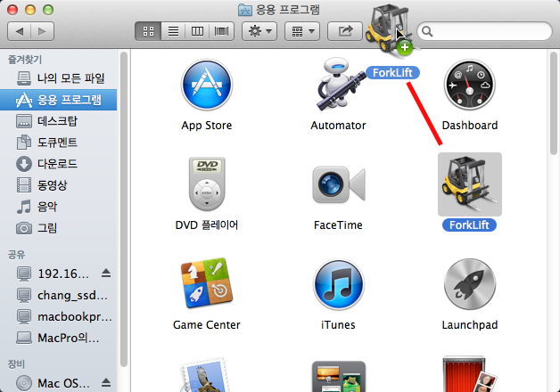The width and height of the screenshot is (560, 392).
Task: Go back in Finder history
Action: [20, 31]
